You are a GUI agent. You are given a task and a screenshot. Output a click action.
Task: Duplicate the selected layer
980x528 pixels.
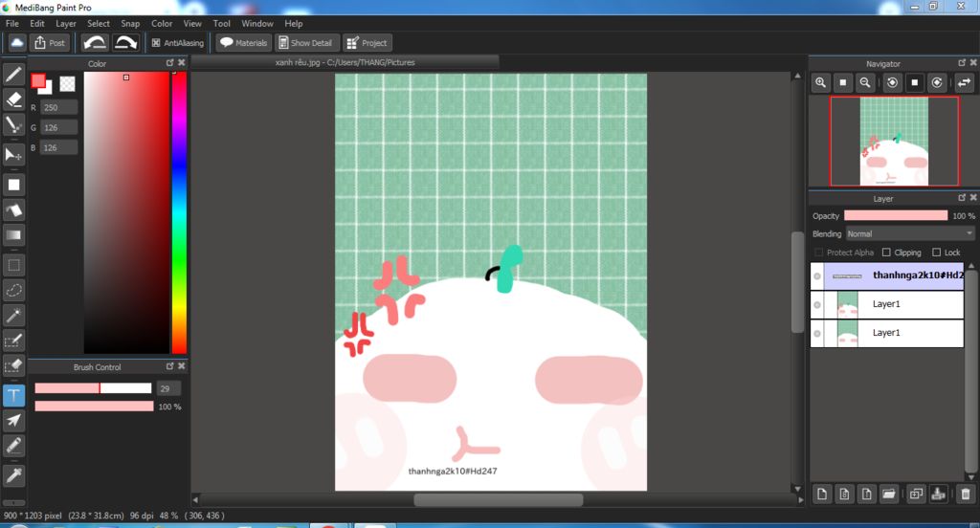(916, 495)
